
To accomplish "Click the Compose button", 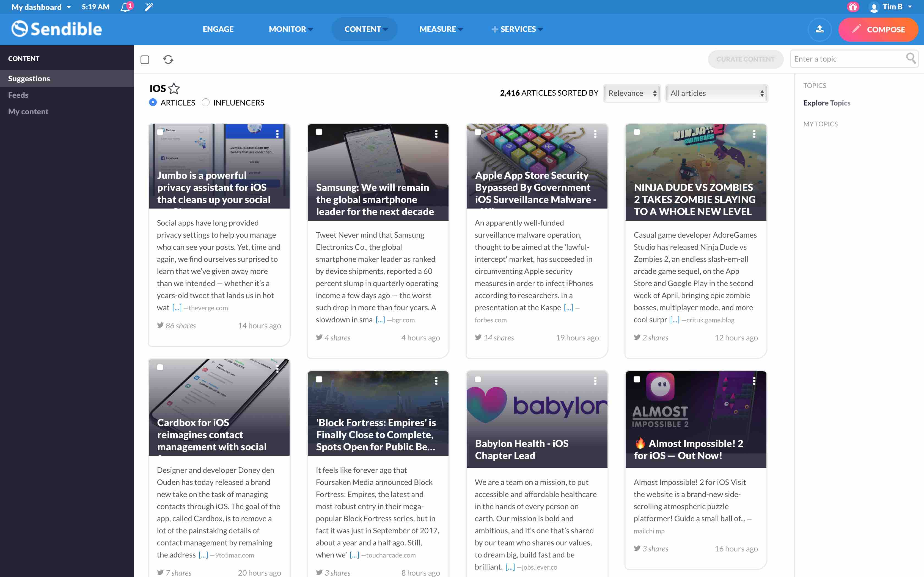I will pos(878,29).
